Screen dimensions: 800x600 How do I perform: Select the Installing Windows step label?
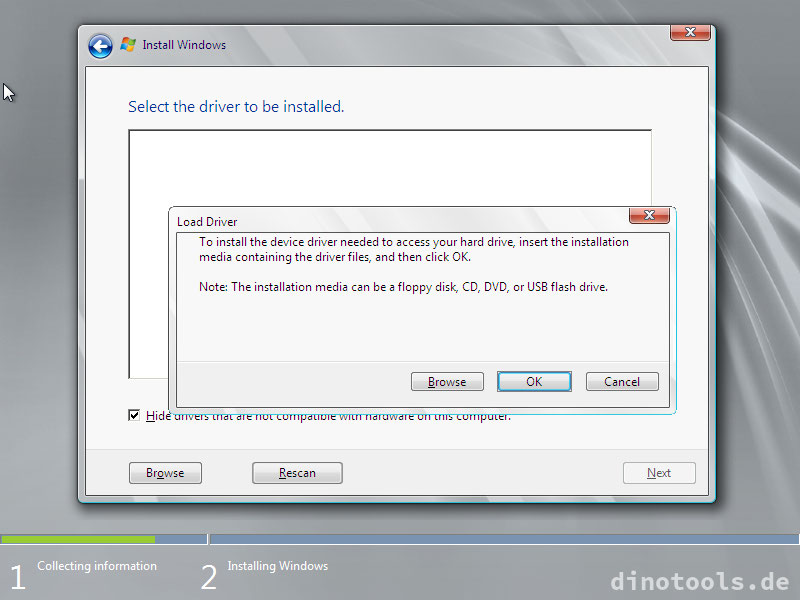[x=278, y=566]
